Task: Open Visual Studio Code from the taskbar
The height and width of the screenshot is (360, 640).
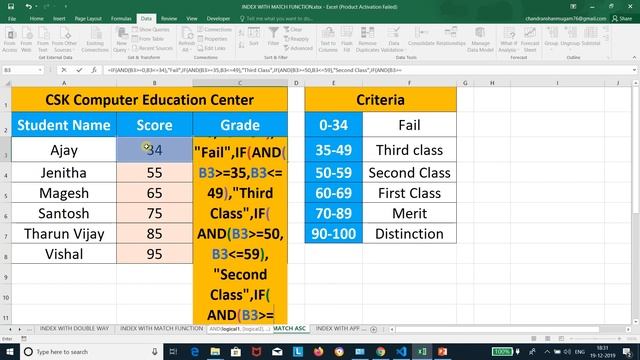Action: click(401, 351)
